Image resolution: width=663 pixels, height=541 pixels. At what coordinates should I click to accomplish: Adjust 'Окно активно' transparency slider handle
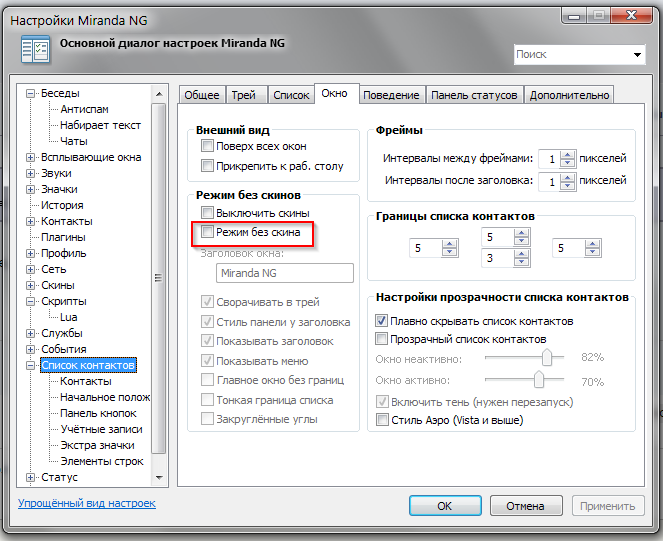click(x=539, y=379)
